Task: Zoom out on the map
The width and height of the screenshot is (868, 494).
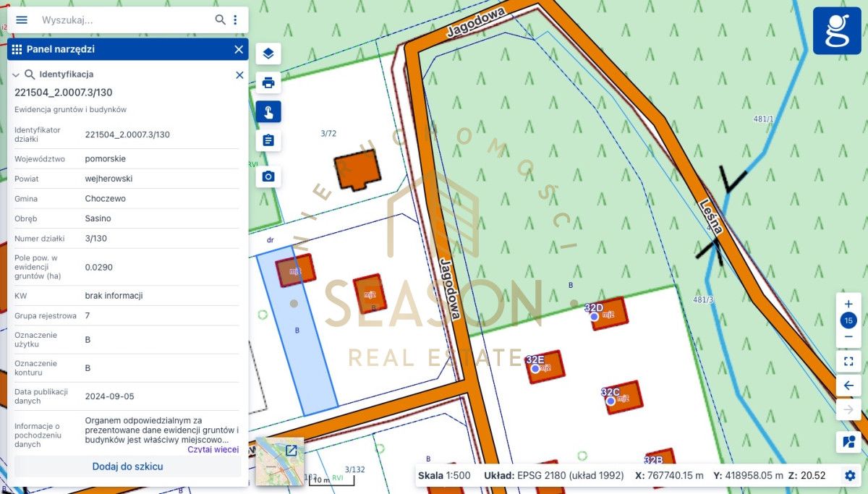Action: pyautogui.click(x=848, y=337)
